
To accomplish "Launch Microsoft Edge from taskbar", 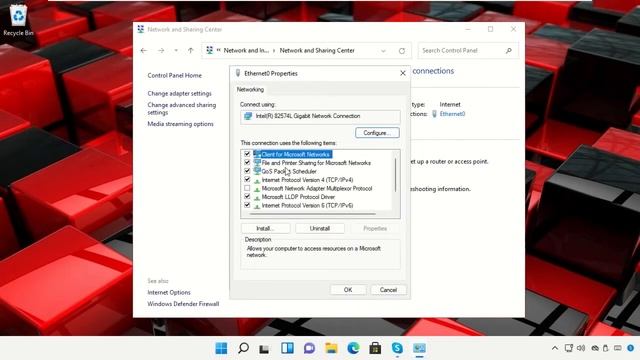I will (x=353, y=348).
